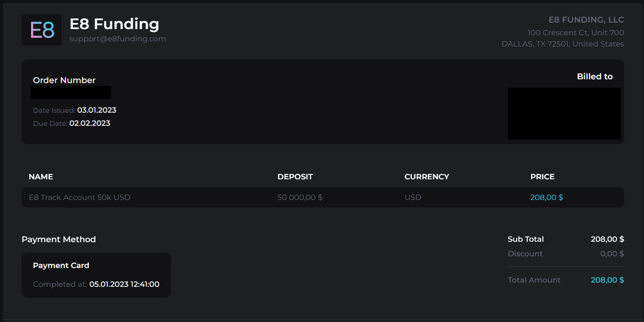The width and height of the screenshot is (644, 322).
Task: Click the Payment Card box
Action: pyautogui.click(x=96, y=275)
